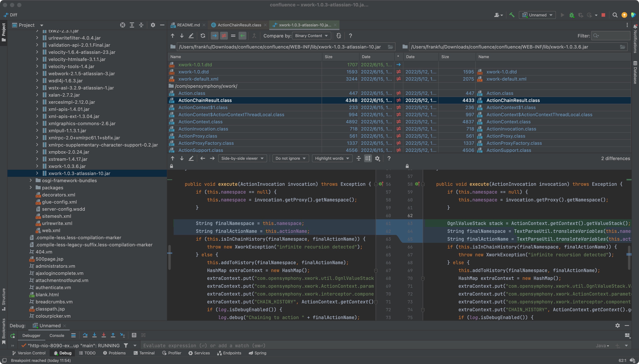Sort by left Size column header

(340, 57)
